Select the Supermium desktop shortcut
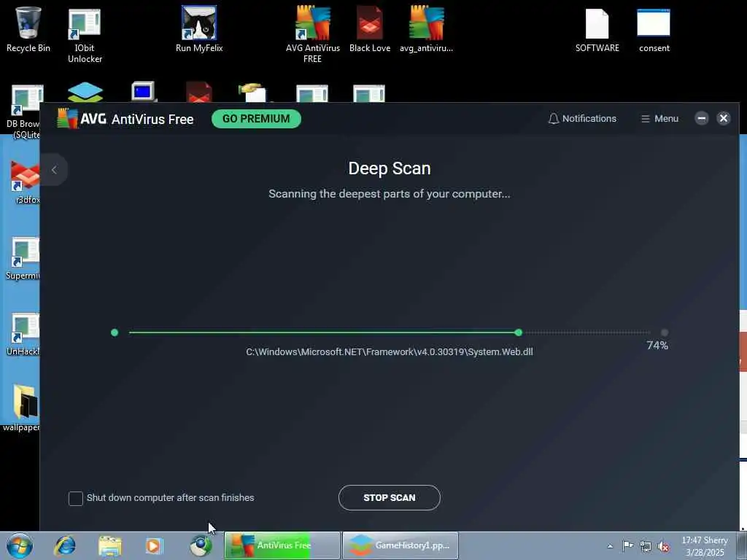747x560 pixels. pyautogui.click(x=23, y=258)
